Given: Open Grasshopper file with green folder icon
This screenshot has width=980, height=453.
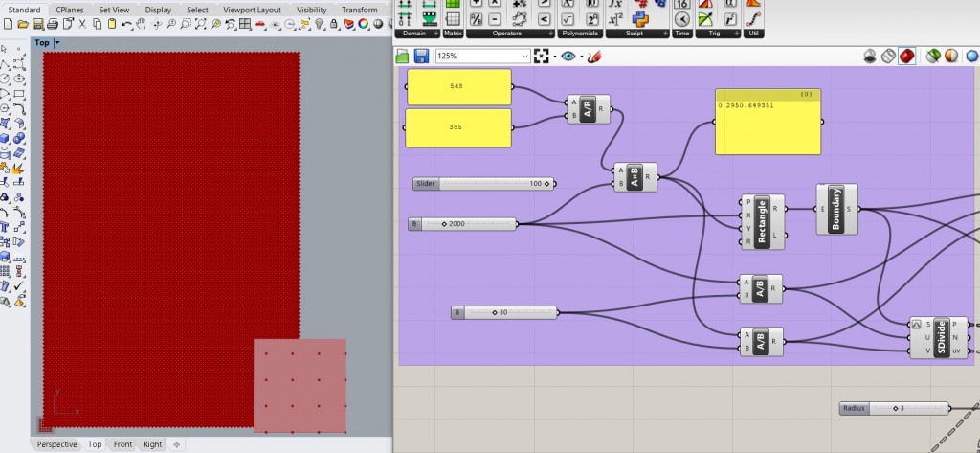Looking at the screenshot, I should tap(402, 57).
